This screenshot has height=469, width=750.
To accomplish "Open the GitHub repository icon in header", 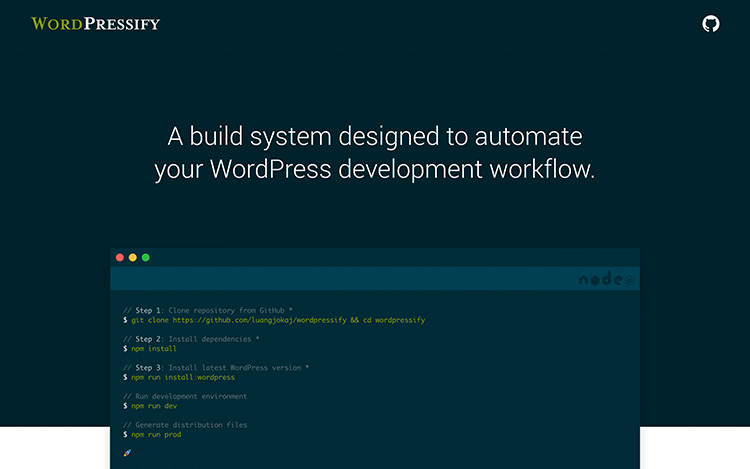I will click(x=711, y=24).
